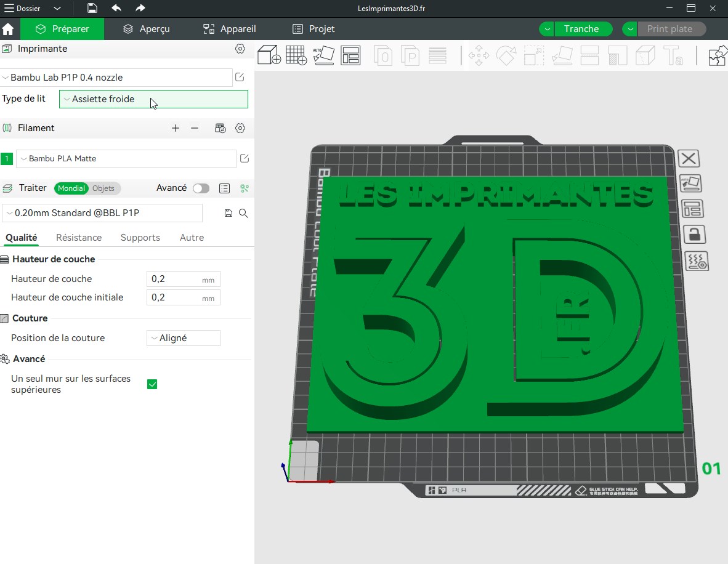The image size is (728, 564).
Task: Click the plate number 01 label
Action: click(x=711, y=469)
